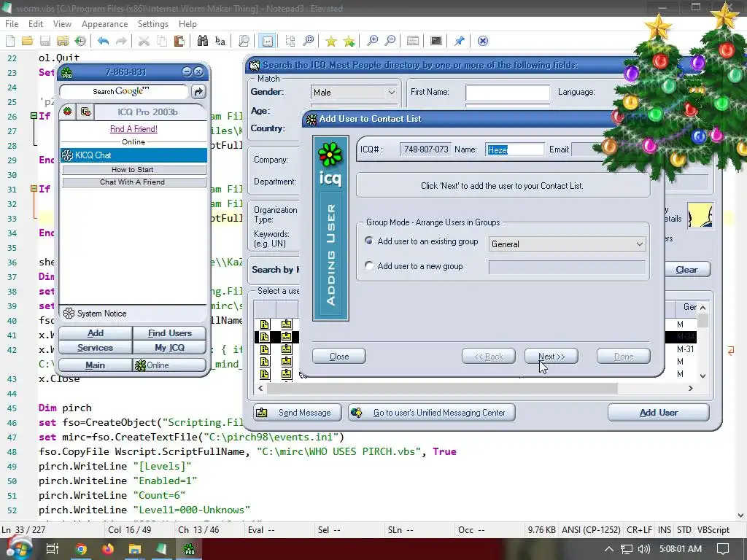Click the New document icon in Notepad3 toolbar
Screen dimensions: 747x560
pos(10,41)
